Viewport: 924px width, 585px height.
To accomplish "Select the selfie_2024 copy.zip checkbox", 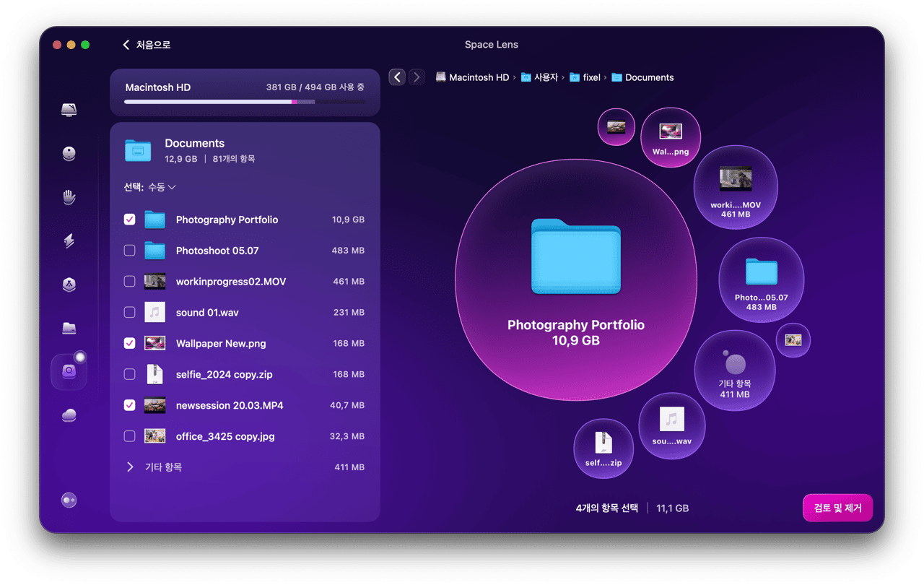I will (130, 374).
